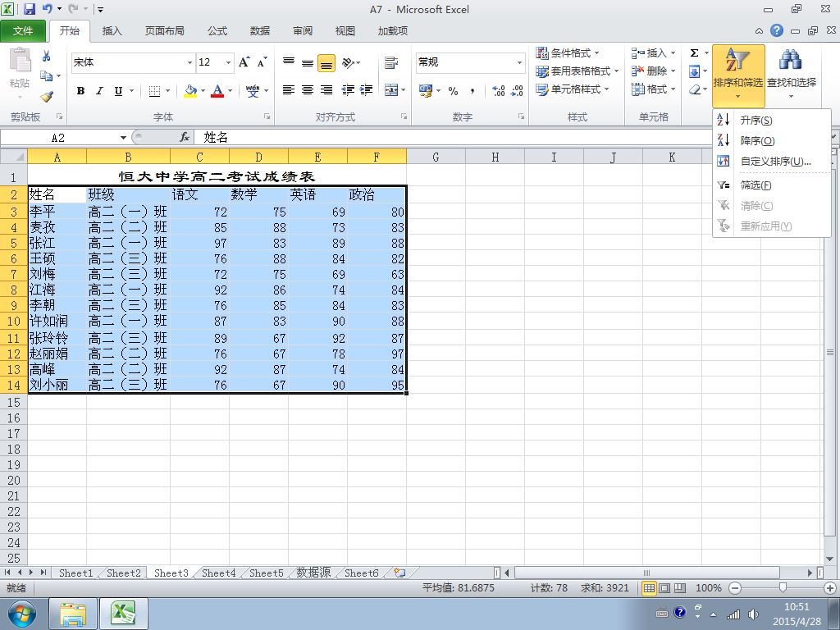Open the 删除 cells dropdown

[x=653, y=71]
